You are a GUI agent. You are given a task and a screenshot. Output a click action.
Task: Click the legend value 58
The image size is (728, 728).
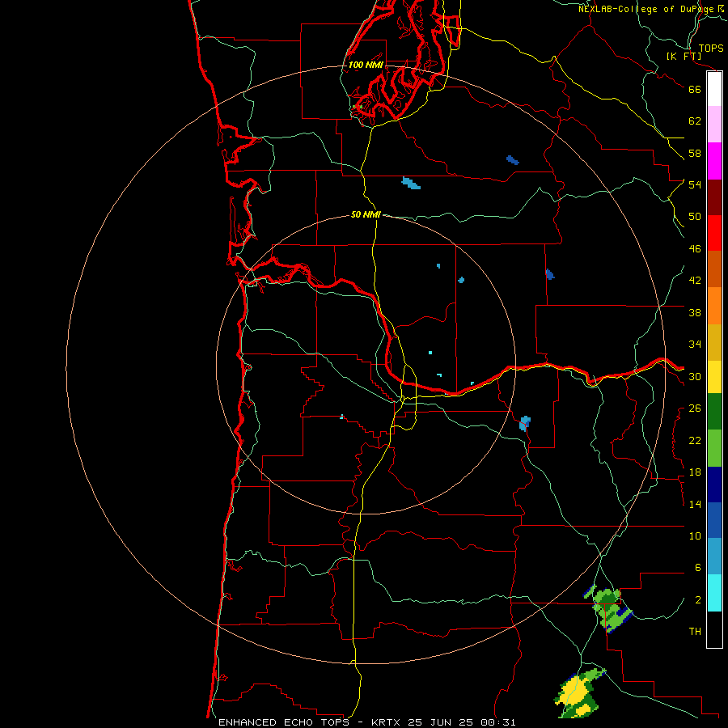coord(695,153)
